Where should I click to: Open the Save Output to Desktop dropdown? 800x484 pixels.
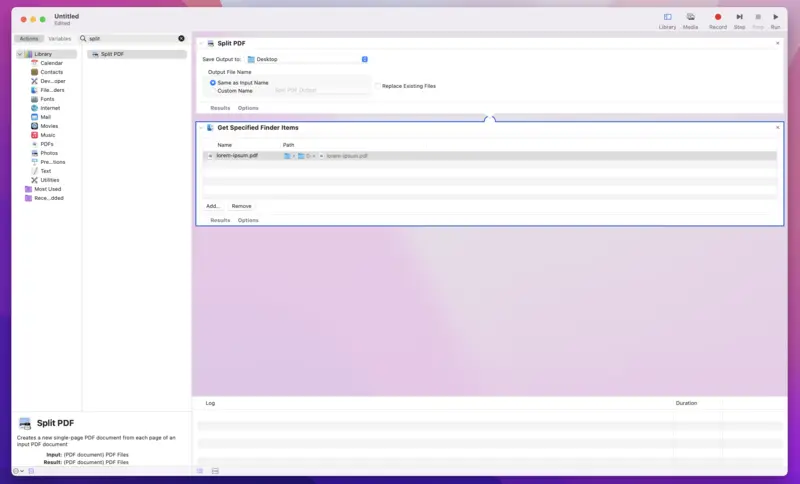[307, 59]
